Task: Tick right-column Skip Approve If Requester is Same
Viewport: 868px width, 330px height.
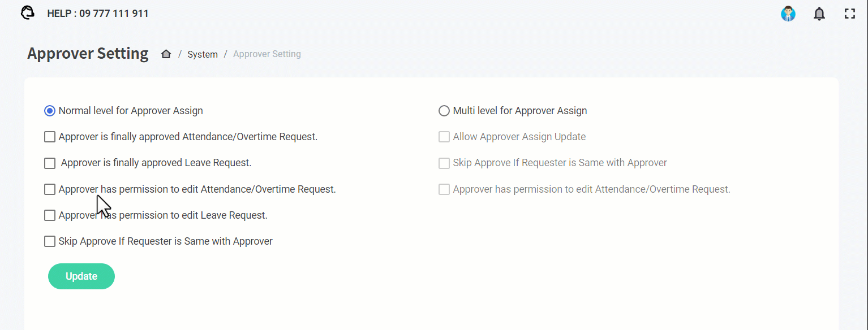Action: 444,163
